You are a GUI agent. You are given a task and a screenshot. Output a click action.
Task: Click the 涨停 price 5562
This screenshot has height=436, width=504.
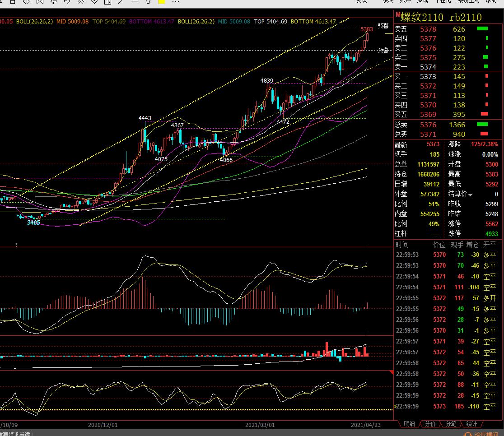pos(492,224)
